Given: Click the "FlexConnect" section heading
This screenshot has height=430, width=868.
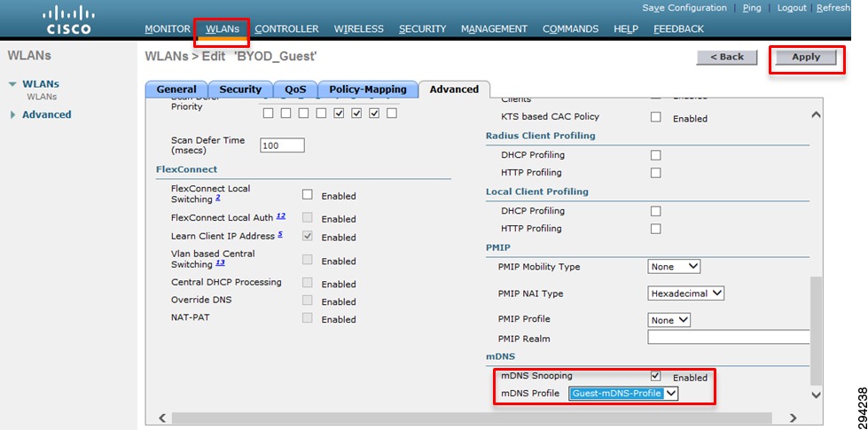Looking at the screenshot, I should (186, 169).
